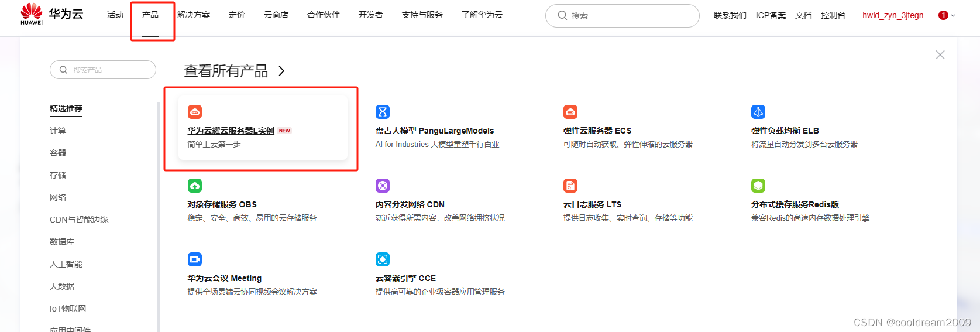This screenshot has width=980, height=332.
Task: Click description 简单上云第一步
Action: pos(214,144)
